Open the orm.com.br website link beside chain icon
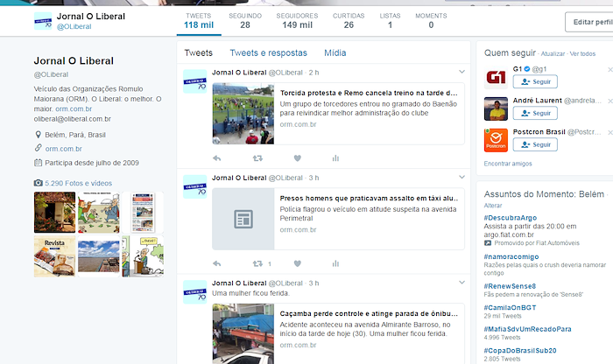613x364 pixels. coord(63,149)
